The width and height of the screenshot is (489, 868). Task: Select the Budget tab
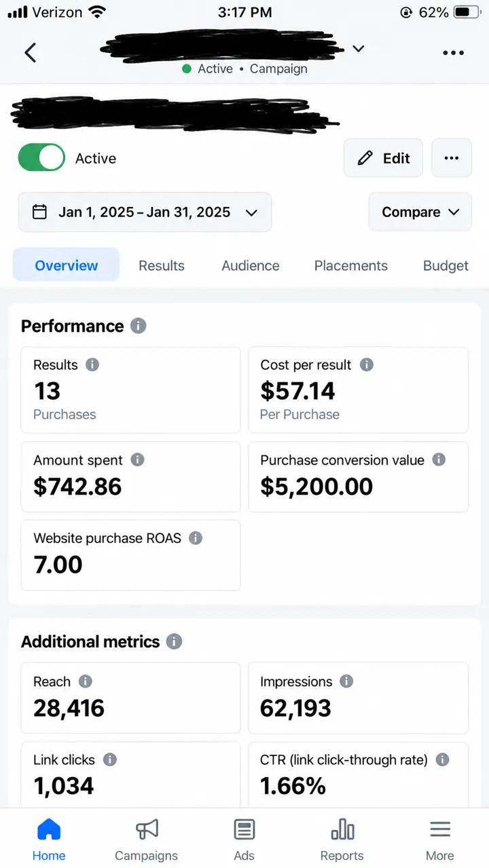click(446, 265)
